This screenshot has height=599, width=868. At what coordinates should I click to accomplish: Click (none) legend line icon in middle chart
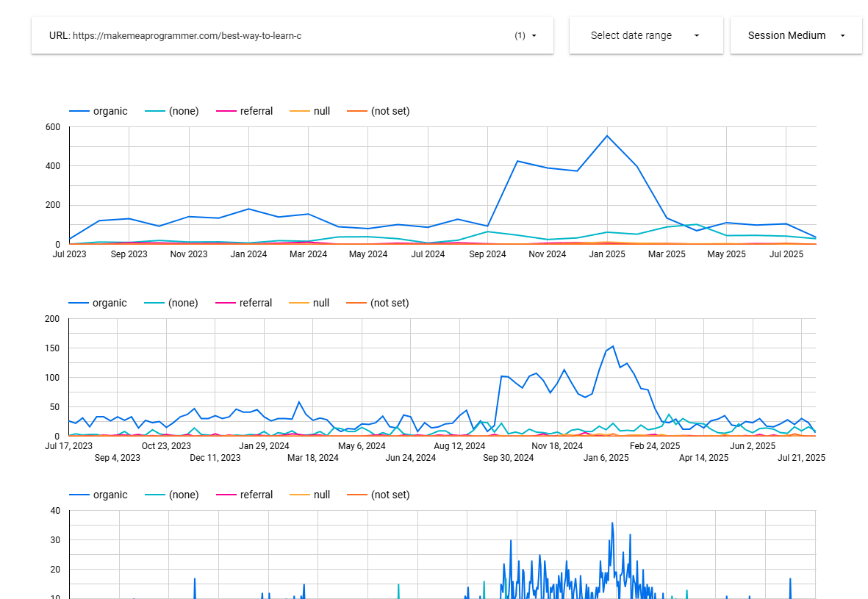(154, 303)
